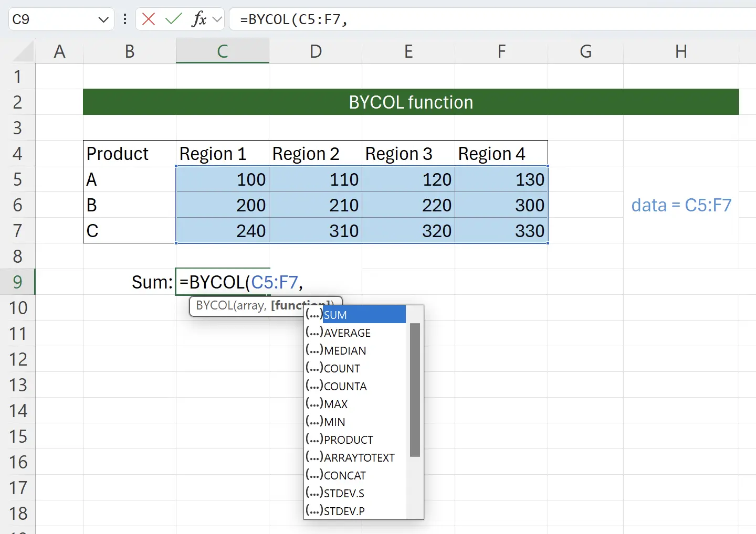Viewport: 756px width, 534px height.
Task: Select all cells with the corner triangle
Action: coord(24,50)
